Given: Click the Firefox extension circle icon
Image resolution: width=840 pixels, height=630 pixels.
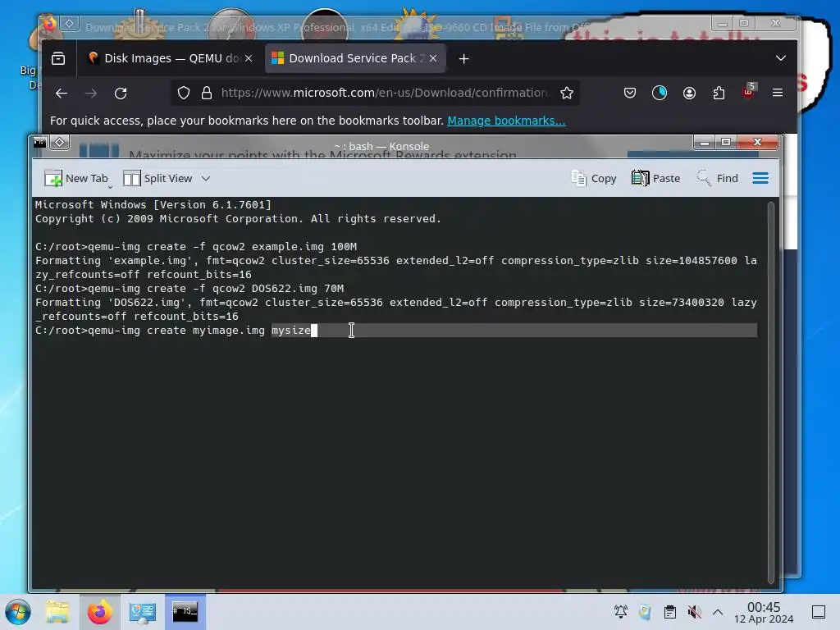Looking at the screenshot, I should pyautogui.click(x=660, y=94).
